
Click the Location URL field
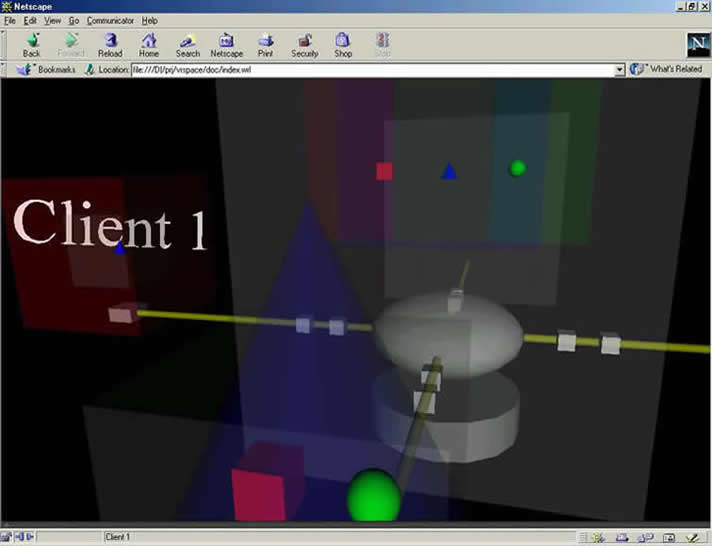pos(370,69)
